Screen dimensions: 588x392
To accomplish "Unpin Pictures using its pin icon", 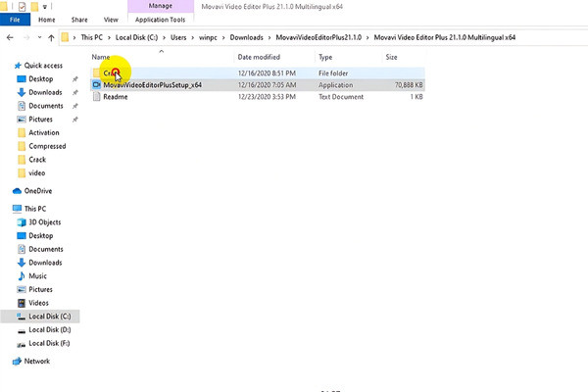I will (x=75, y=120).
